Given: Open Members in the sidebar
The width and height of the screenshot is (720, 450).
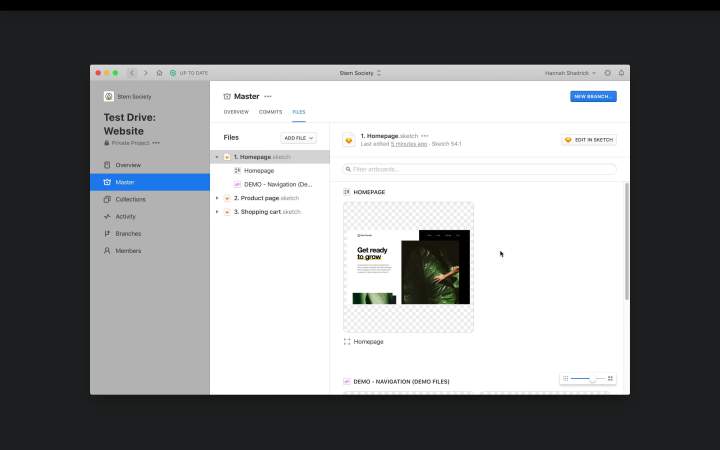Looking at the screenshot, I should [x=150, y=251].
